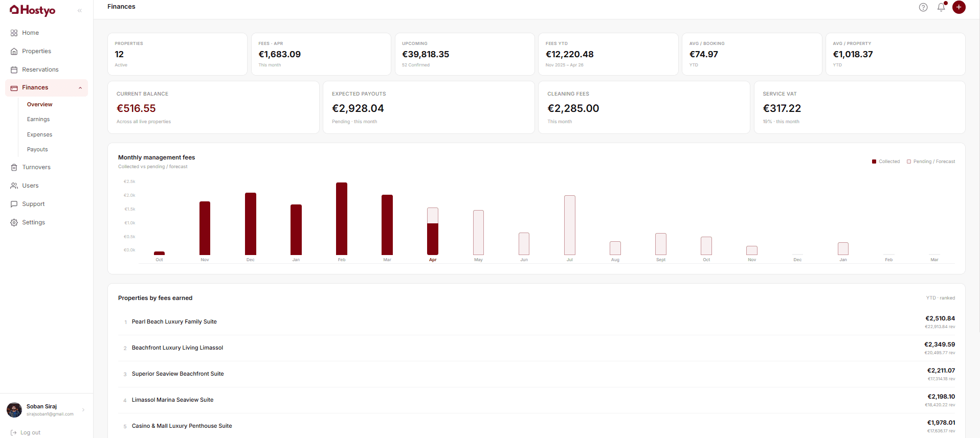This screenshot has width=980, height=438.
Task: Click the Support chat bubble icon
Action: coord(14,204)
